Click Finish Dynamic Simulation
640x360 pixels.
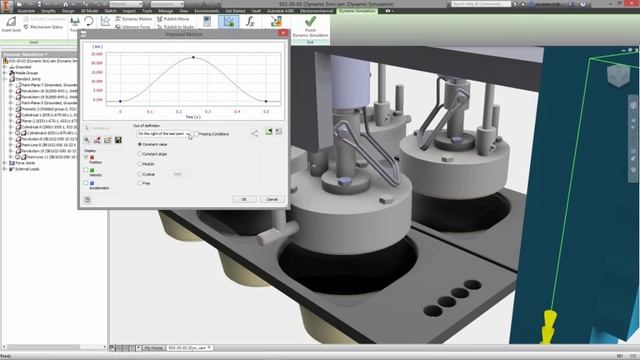tap(310, 27)
